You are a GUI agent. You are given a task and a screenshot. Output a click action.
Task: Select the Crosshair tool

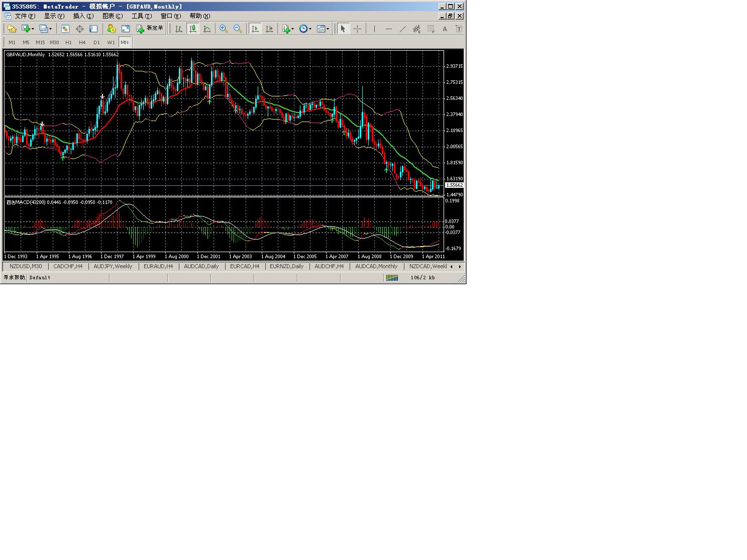pyautogui.click(x=357, y=29)
